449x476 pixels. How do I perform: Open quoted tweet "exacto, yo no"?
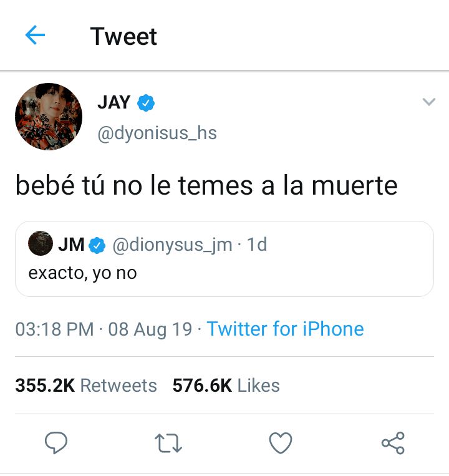[224, 259]
